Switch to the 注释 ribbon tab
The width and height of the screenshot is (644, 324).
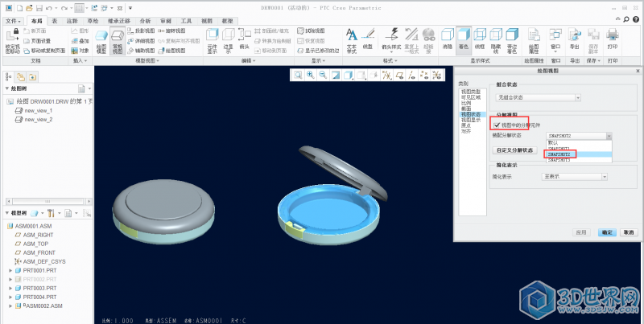pyautogui.click(x=72, y=21)
